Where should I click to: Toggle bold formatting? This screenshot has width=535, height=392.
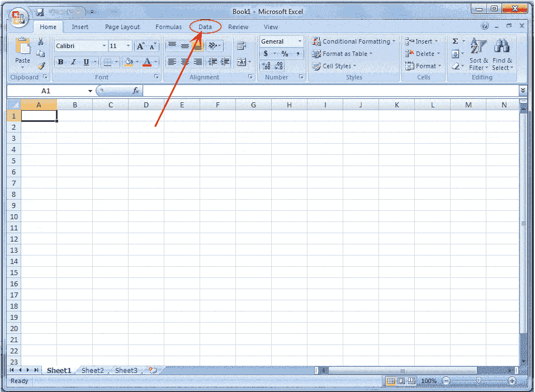[60, 62]
